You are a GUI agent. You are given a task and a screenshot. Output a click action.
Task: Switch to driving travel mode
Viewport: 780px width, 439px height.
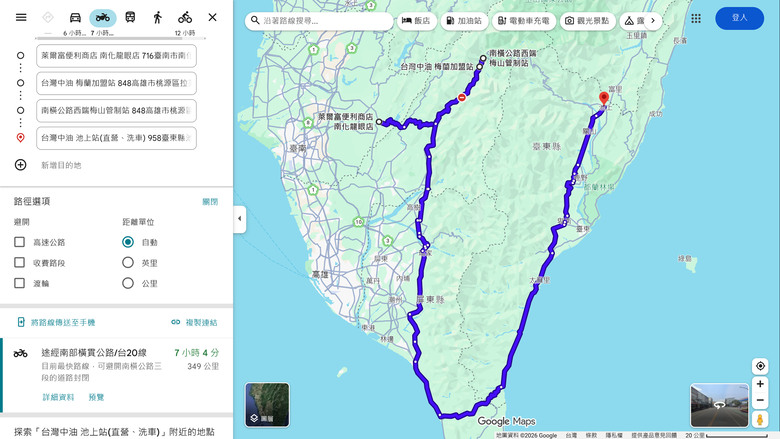pos(75,17)
